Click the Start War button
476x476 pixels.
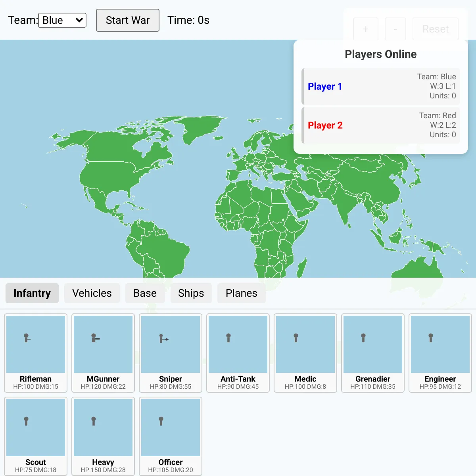point(128,20)
